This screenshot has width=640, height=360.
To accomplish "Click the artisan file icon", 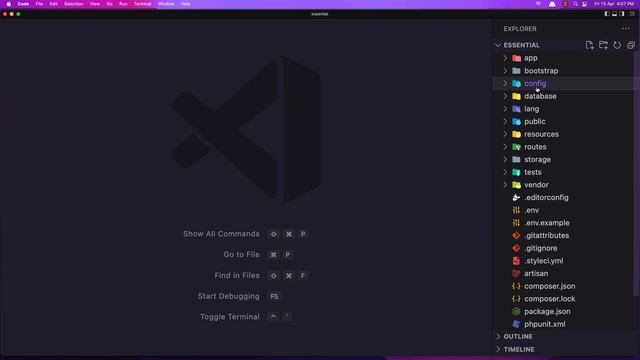I will point(516,273).
